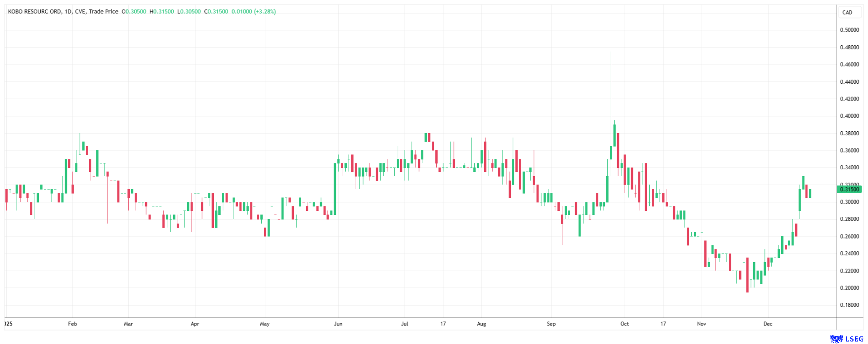Click the close value C0.31500
Image resolution: width=868 pixels, height=344 pixels.
pyautogui.click(x=216, y=11)
